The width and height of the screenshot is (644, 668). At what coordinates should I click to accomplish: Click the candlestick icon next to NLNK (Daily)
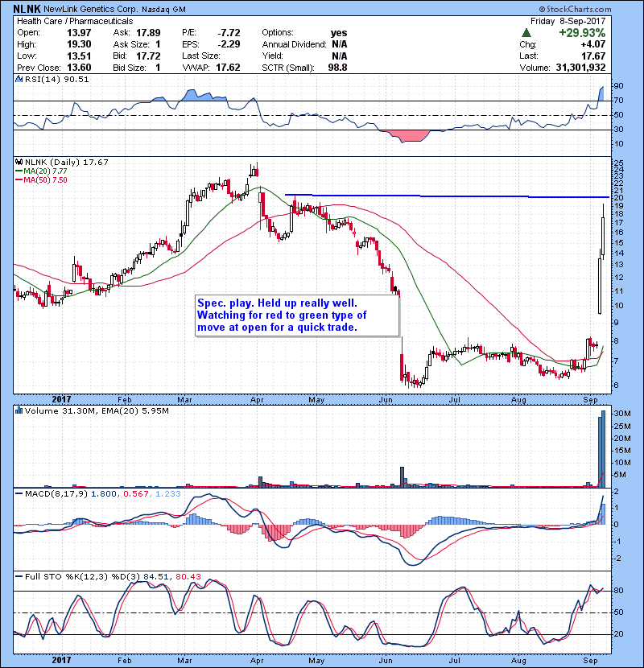(x=19, y=162)
